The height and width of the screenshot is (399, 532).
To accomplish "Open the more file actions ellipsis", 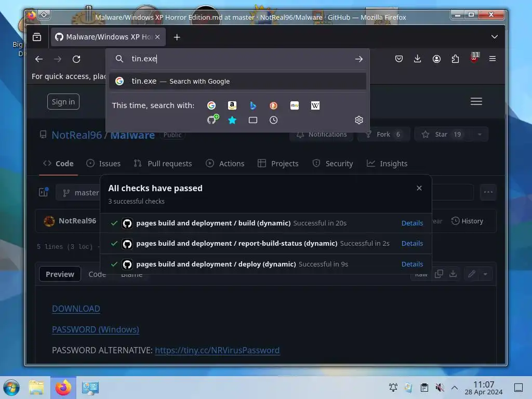I will pos(488,192).
